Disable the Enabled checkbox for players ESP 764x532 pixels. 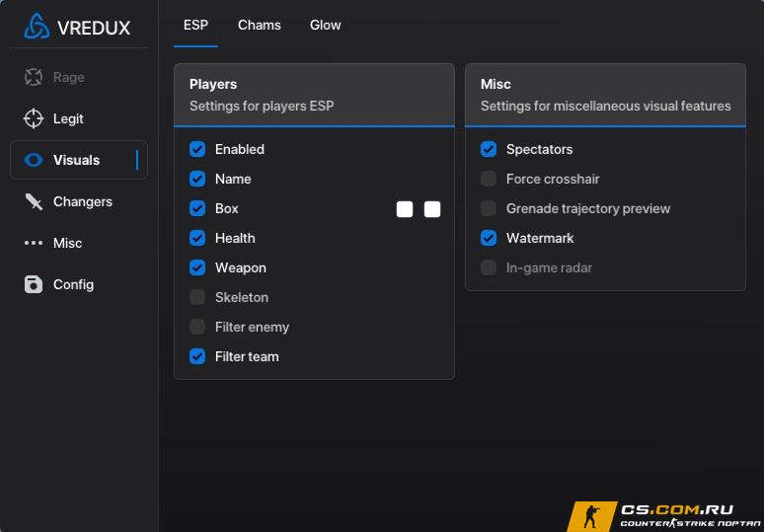[197, 149]
